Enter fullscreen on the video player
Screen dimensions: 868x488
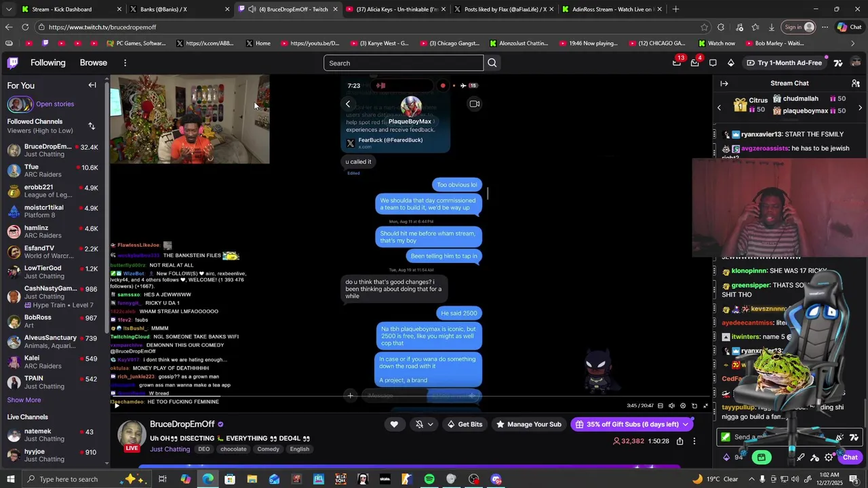click(x=705, y=406)
